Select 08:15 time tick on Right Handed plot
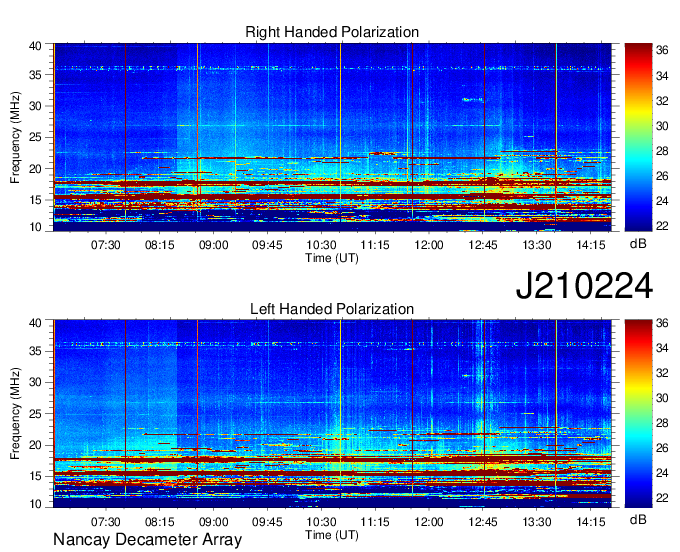 (x=160, y=245)
